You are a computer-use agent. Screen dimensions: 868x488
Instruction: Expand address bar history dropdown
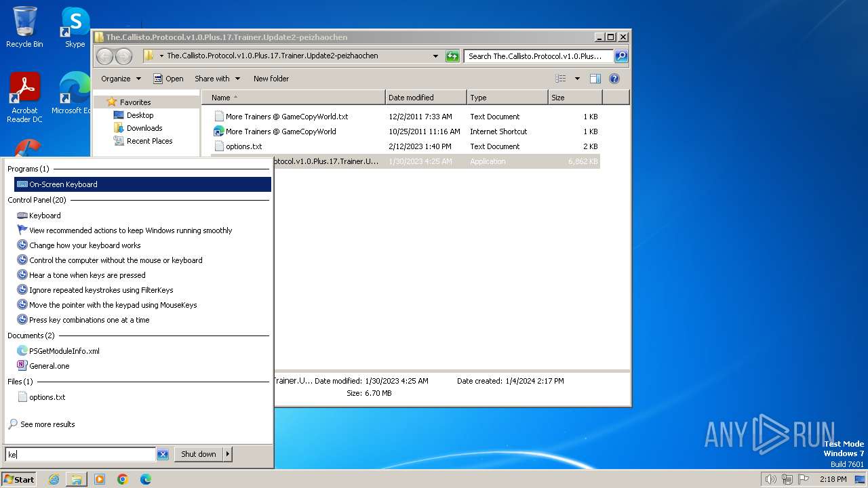pos(435,56)
